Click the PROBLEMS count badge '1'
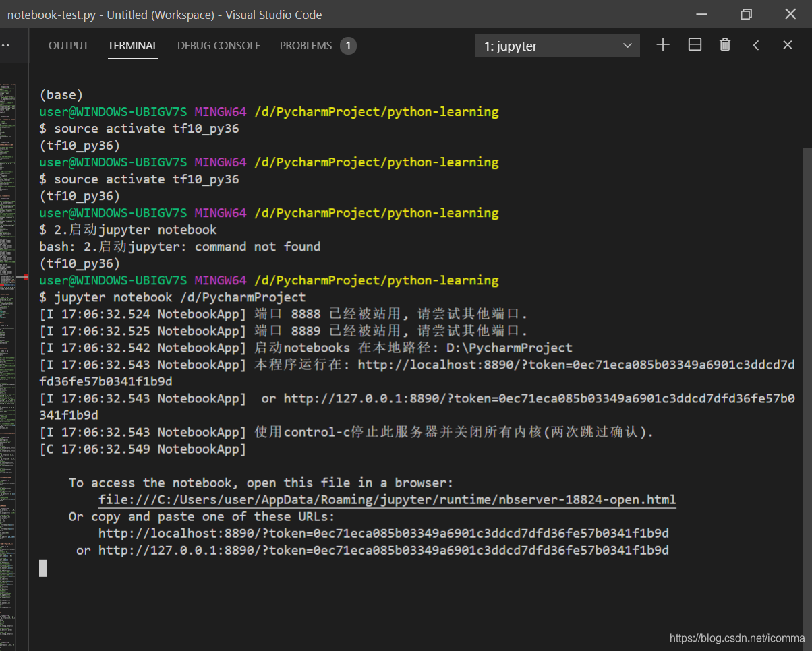Viewport: 812px width, 651px height. tap(348, 46)
